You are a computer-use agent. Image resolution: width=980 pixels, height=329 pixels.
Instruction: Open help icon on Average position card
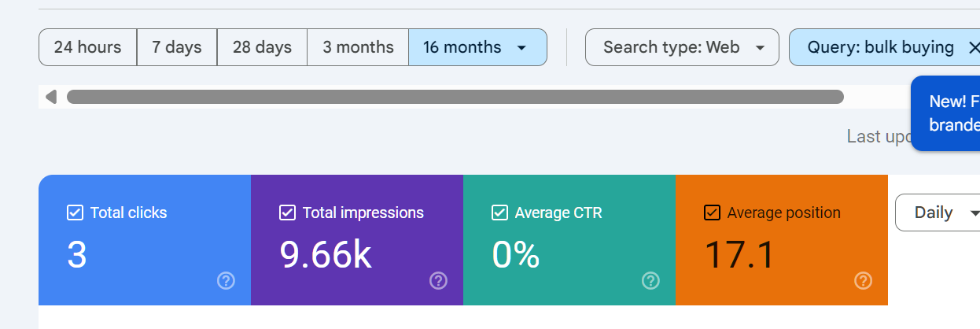[863, 281]
